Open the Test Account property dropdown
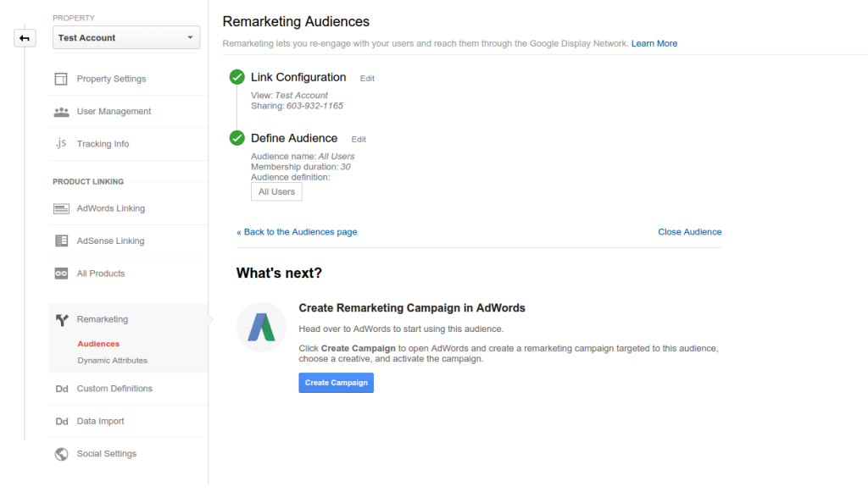Viewport: 868px width, 492px height. 126,38
